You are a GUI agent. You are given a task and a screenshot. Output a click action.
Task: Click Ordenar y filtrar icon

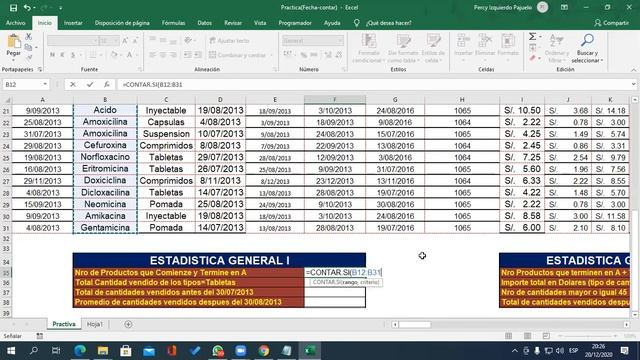coord(556,41)
